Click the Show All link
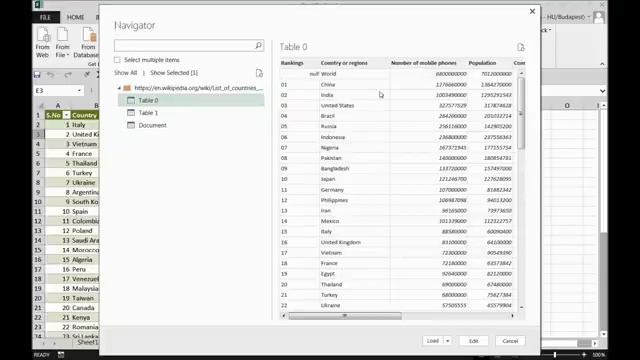 click(126, 73)
